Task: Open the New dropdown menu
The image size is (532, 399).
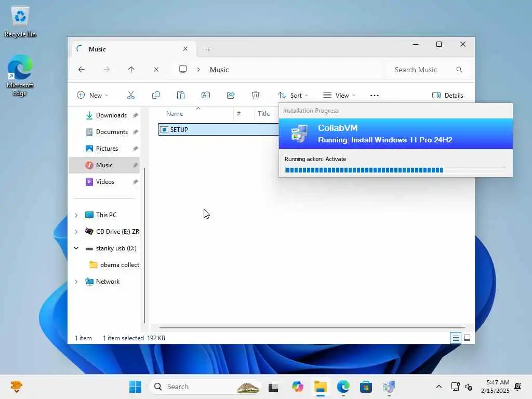Action: click(92, 96)
